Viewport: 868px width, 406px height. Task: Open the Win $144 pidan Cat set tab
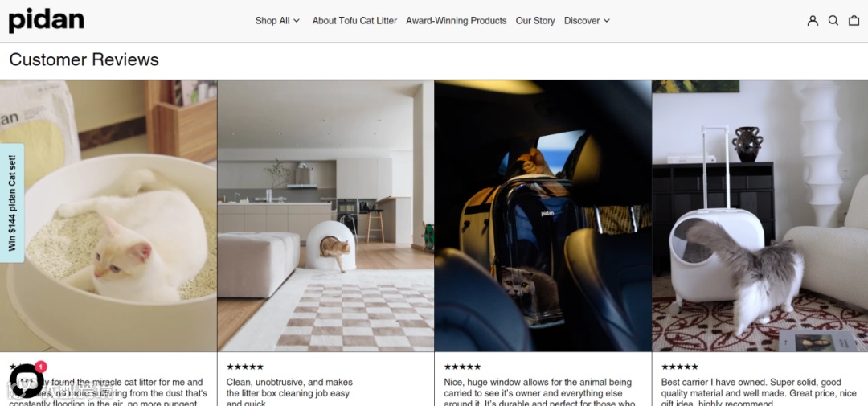click(12, 203)
